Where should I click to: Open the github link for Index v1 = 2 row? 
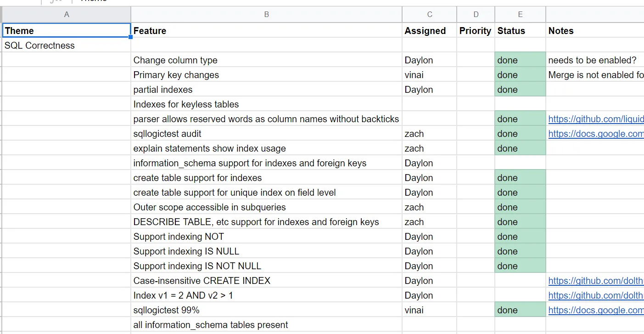click(595, 295)
